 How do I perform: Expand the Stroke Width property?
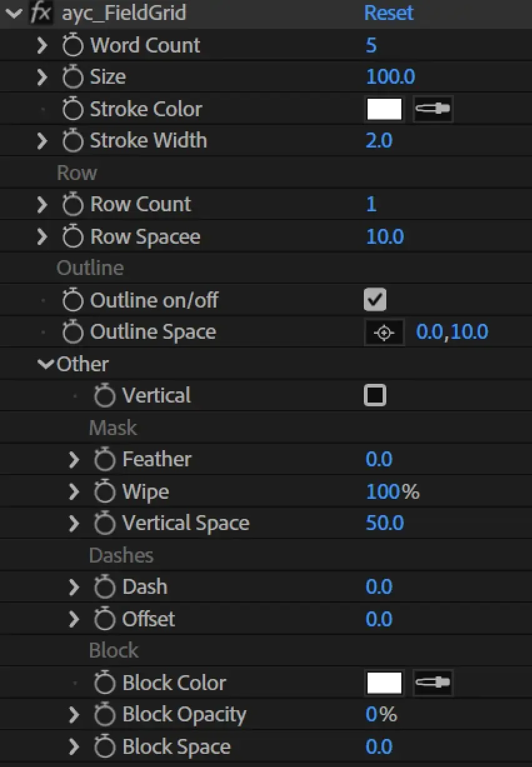click(x=42, y=141)
